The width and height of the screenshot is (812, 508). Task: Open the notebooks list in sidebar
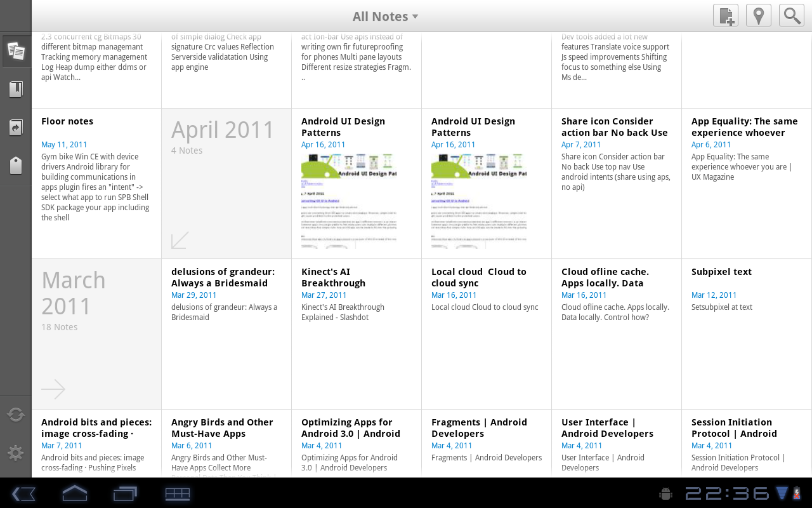point(16,90)
